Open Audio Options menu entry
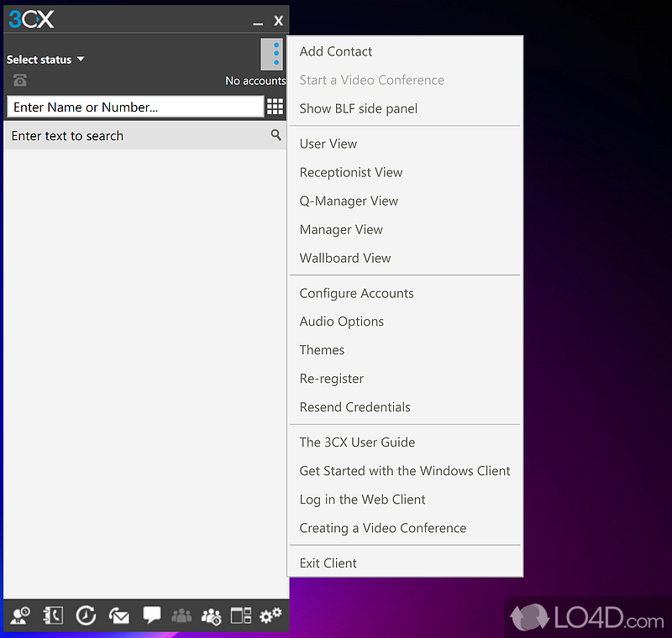672x638 pixels. (x=342, y=322)
